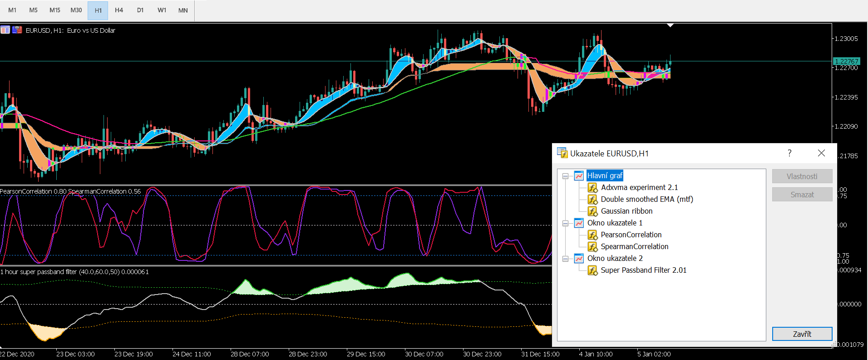Switch to the H4 timeframe tab
Viewport: 868px width, 360px height.
(119, 10)
